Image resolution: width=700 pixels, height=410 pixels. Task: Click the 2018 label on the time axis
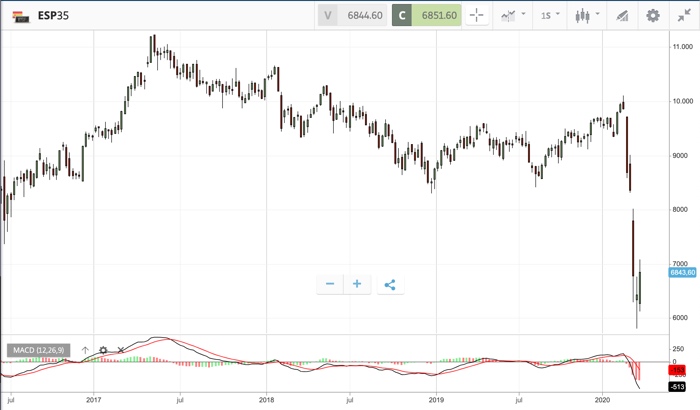[x=267, y=400]
